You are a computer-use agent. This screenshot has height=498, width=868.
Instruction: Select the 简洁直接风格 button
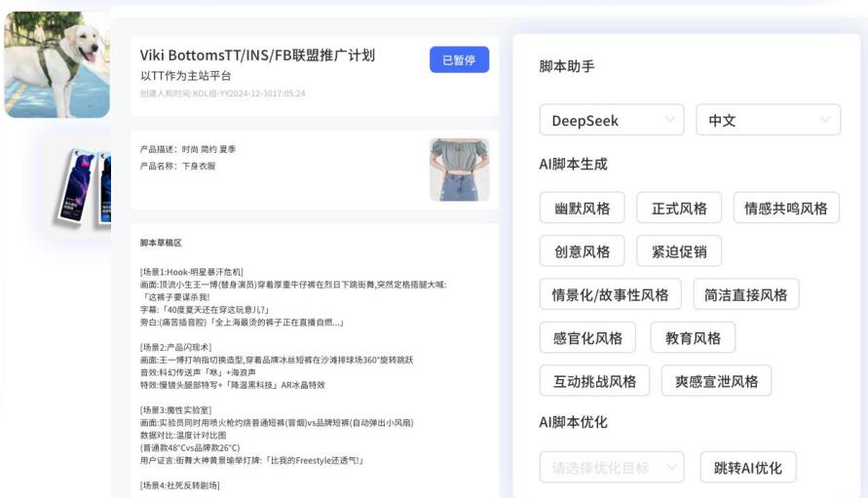coord(745,294)
